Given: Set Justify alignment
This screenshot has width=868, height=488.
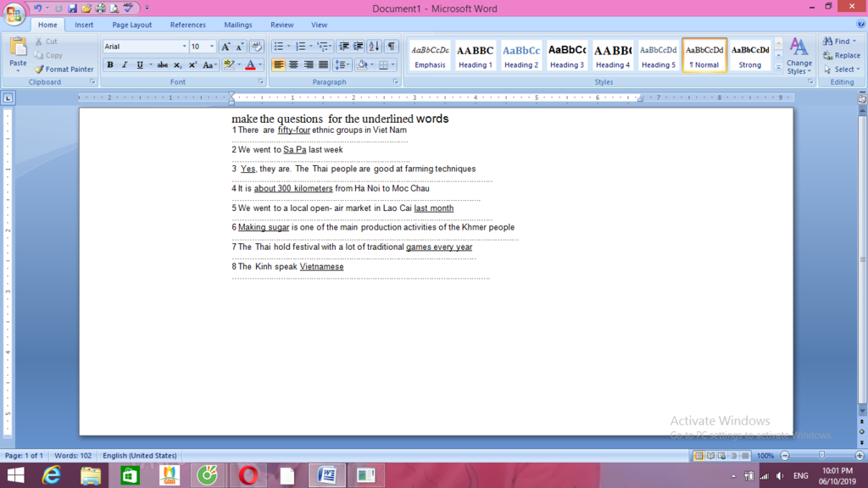Looking at the screenshot, I should (x=323, y=64).
